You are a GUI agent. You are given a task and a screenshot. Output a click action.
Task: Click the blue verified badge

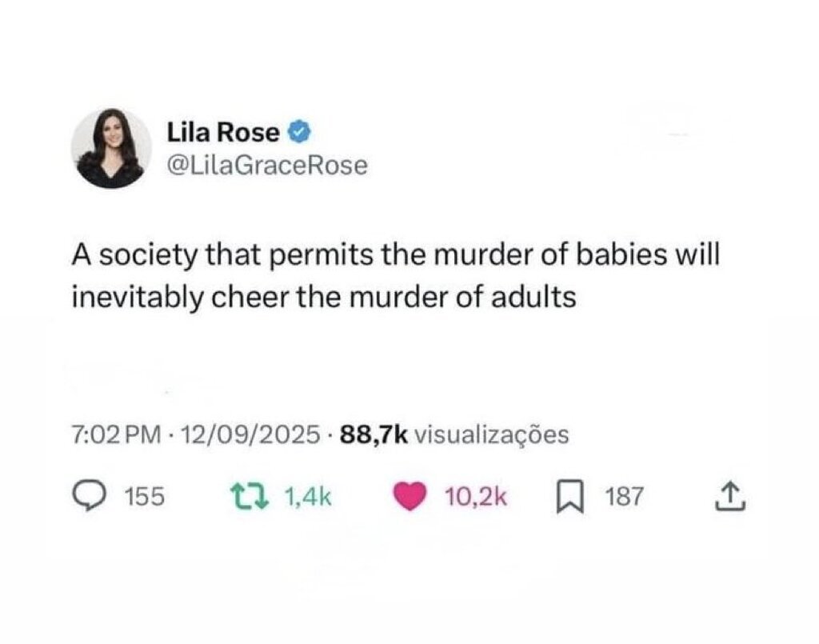(x=300, y=132)
